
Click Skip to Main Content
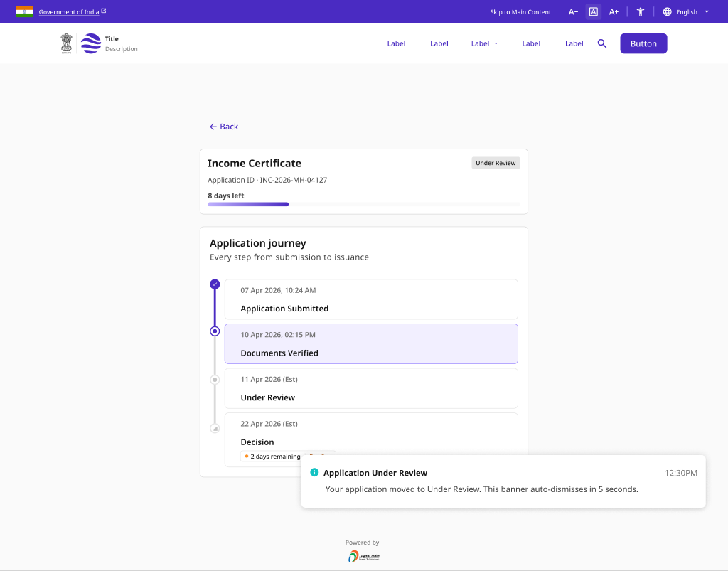click(x=520, y=12)
